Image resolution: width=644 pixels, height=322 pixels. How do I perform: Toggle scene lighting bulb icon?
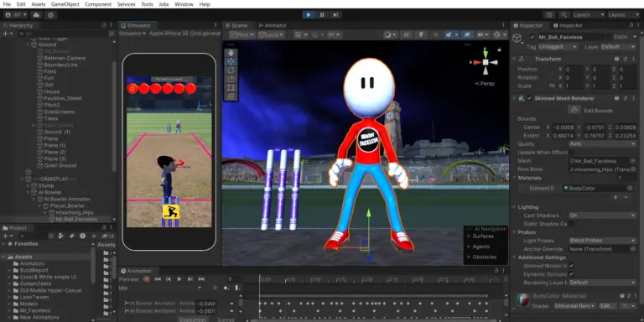point(421,35)
